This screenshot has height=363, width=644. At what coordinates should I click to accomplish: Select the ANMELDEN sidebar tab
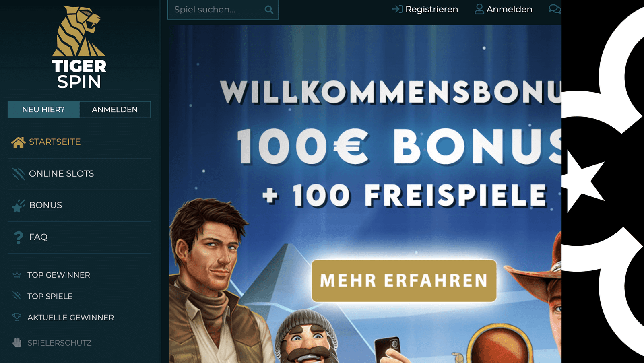(x=115, y=109)
